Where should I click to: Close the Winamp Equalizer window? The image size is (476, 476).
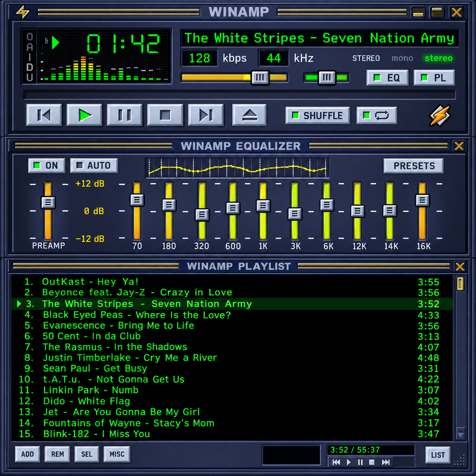[x=459, y=146]
